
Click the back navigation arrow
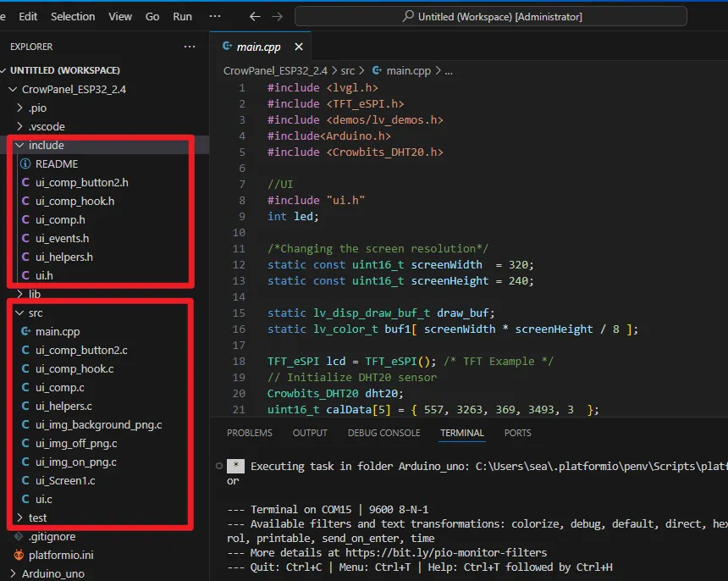[255, 17]
